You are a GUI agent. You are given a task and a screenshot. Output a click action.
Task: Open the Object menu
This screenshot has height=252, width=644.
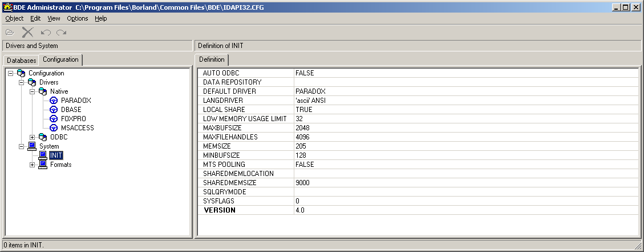coord(14,18)
